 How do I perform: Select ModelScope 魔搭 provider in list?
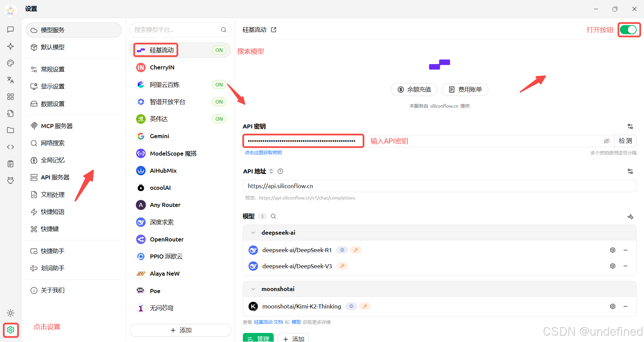point(180,154)
